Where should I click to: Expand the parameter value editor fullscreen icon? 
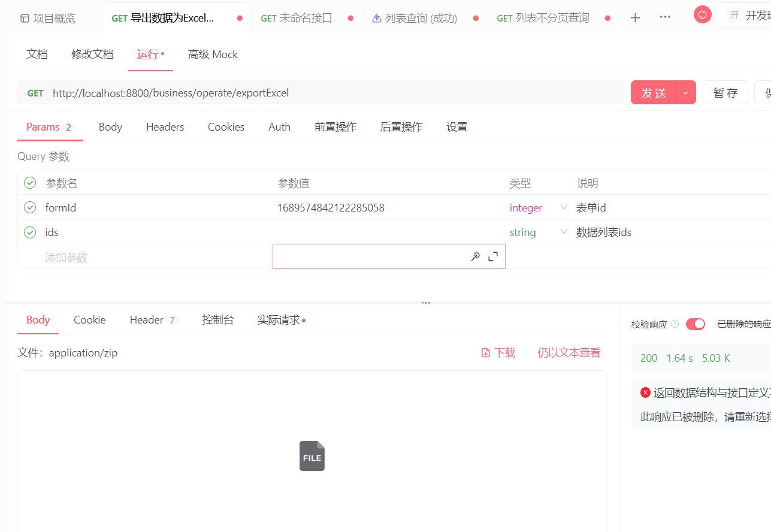pyautogui.click(x=492, y=256)
